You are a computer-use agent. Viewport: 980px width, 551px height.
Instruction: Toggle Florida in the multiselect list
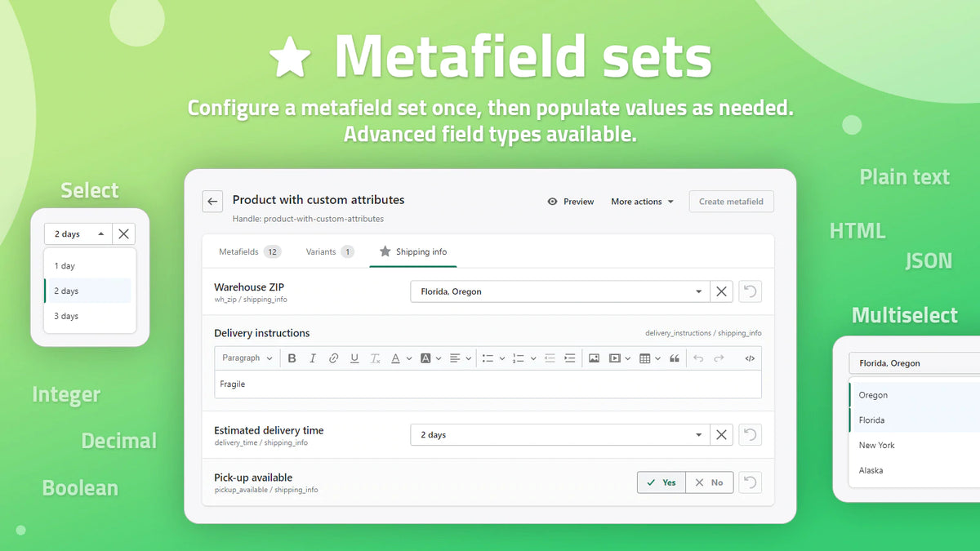pyautogui.click(x=914, y=420)
